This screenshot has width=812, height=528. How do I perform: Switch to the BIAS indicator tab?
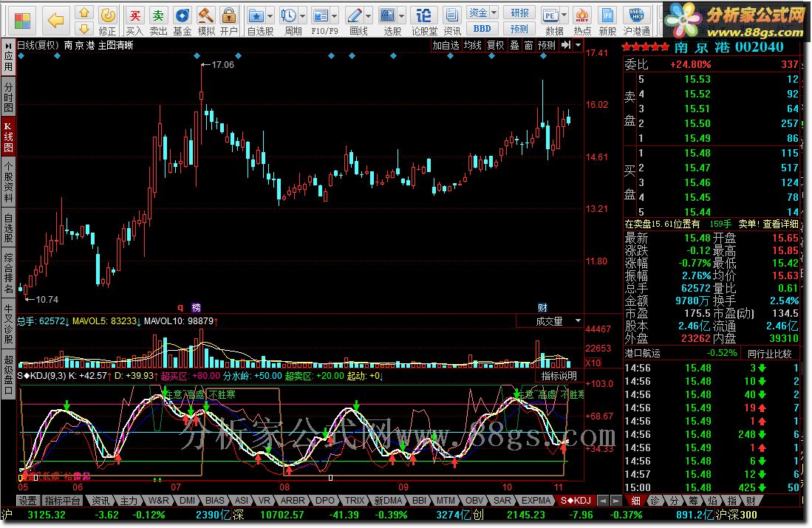tap(214, 501)
